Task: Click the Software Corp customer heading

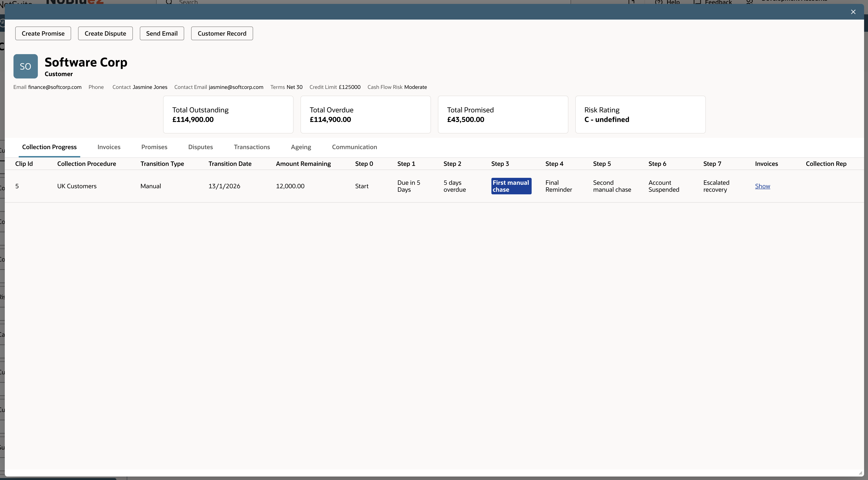Action: click(x=86, y=62)
